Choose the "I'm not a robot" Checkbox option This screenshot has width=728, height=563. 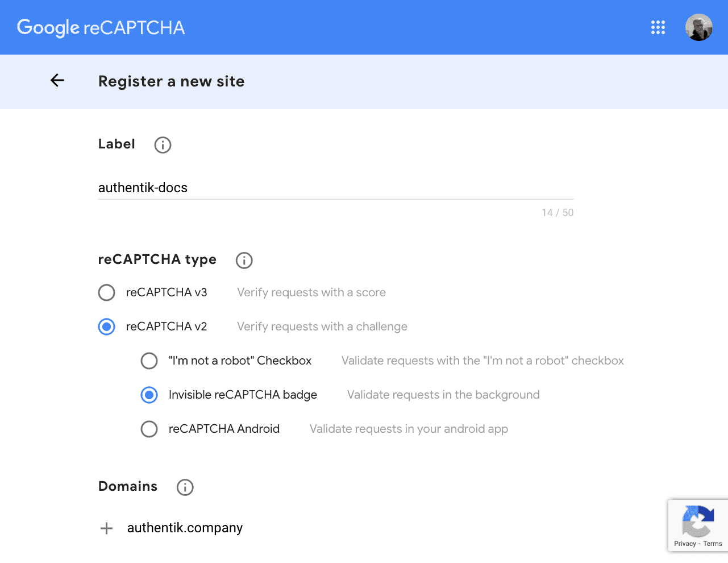click(149, 361)
